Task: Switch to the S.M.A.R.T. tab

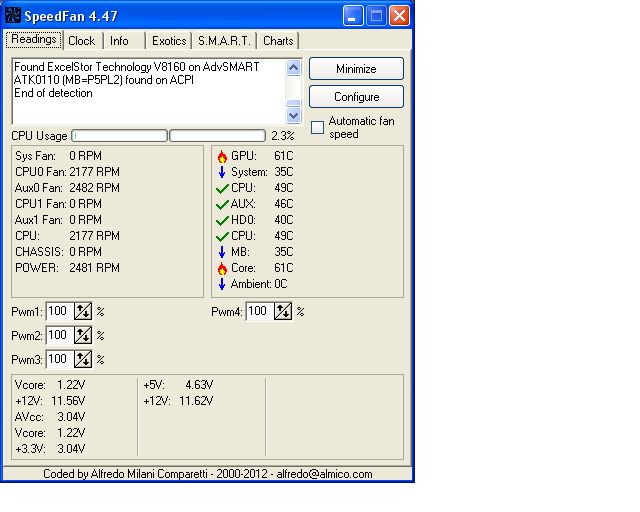Action: [224, 41]
